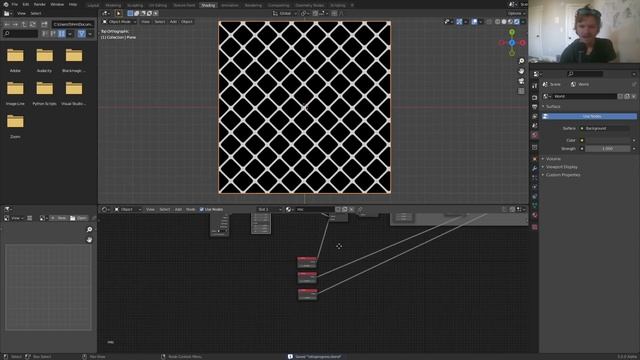Click the red X axis gizmo
Screen dimensions: 640x360
click(x=522, y=42)
